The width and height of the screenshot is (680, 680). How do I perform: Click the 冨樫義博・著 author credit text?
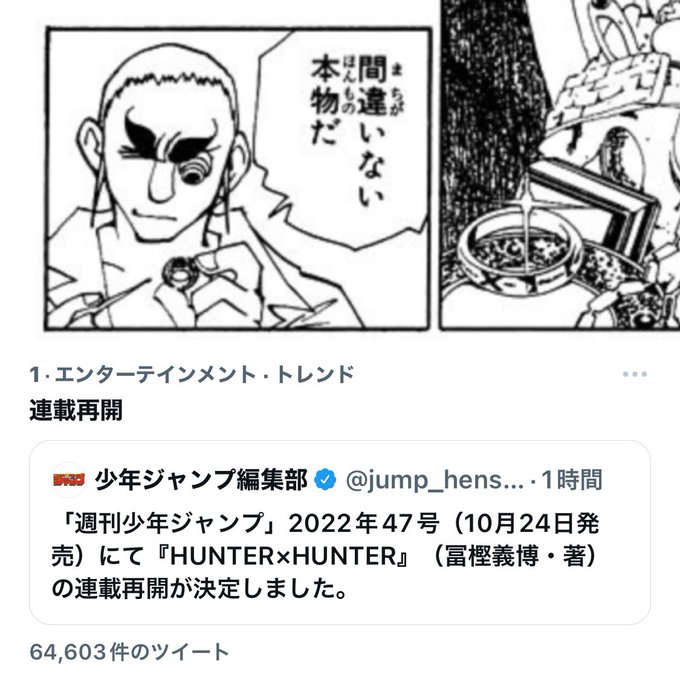tap(516, 556)
